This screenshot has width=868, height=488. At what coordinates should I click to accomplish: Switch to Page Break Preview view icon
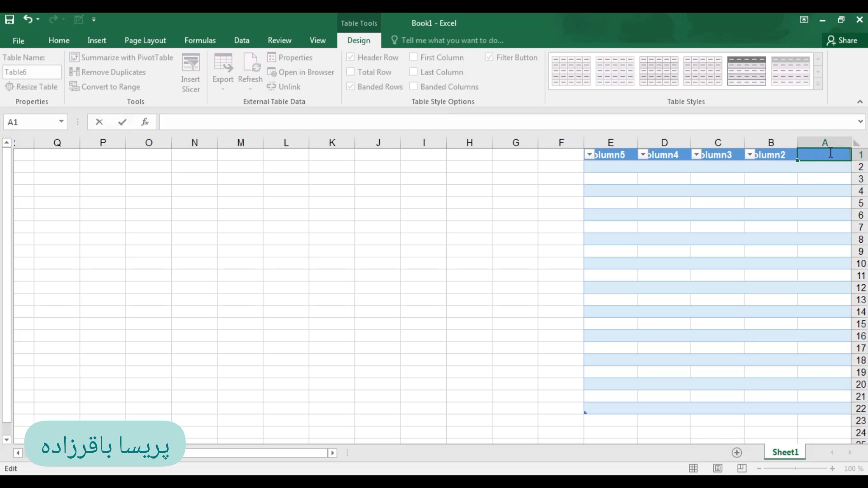click(742, 469)
